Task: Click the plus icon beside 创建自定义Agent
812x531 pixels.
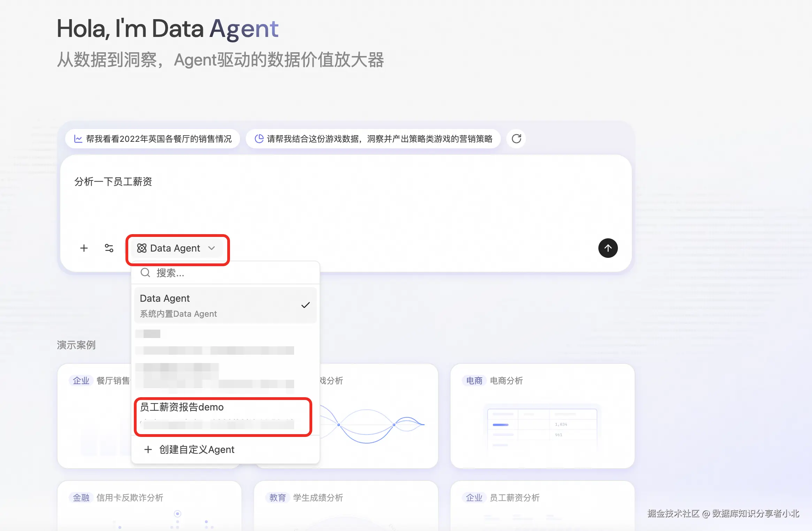Action: pyautogui.click(x=148, y=449)
